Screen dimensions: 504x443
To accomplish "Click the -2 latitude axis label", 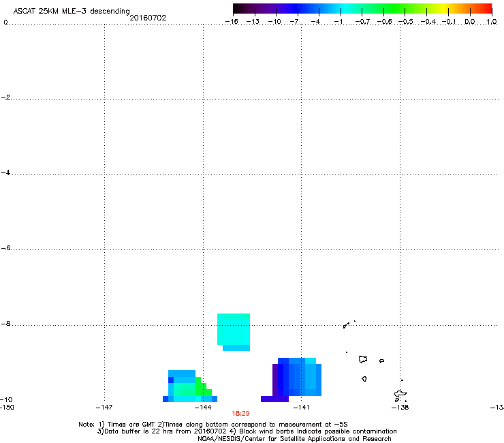I will [x=5, y=97].
